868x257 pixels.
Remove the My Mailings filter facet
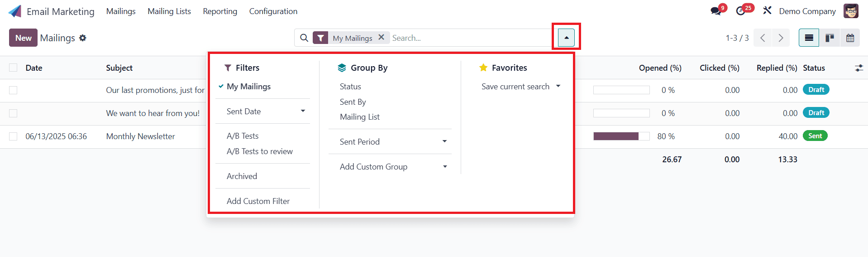coord(382,37)
